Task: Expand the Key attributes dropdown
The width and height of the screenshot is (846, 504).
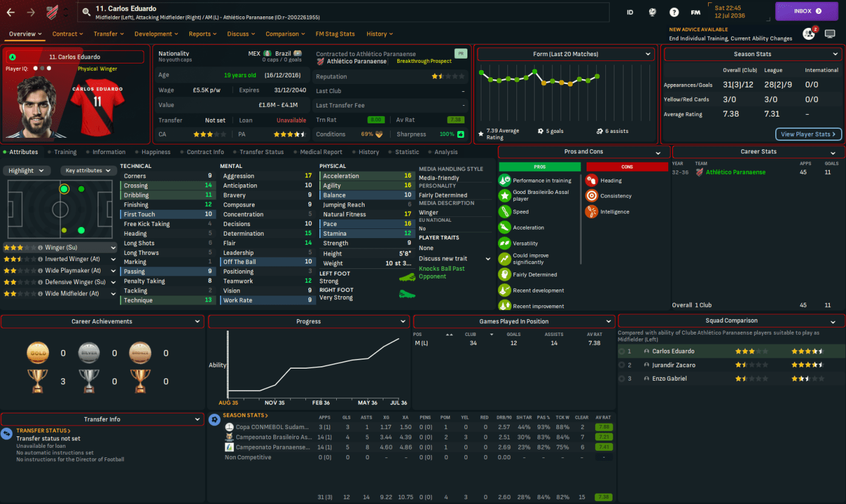Action: (88, 170)
